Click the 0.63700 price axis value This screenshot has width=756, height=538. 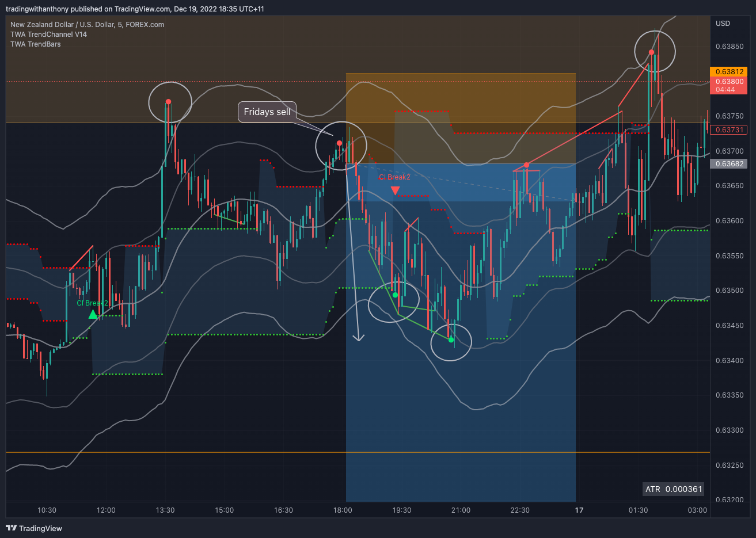pyautogui.click(x=730, y=151)
